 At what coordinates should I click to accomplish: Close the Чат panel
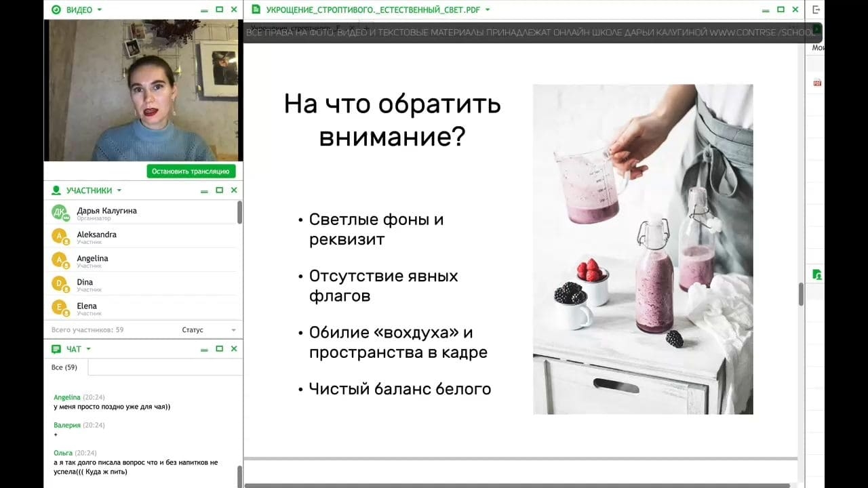tap(234, 349)
